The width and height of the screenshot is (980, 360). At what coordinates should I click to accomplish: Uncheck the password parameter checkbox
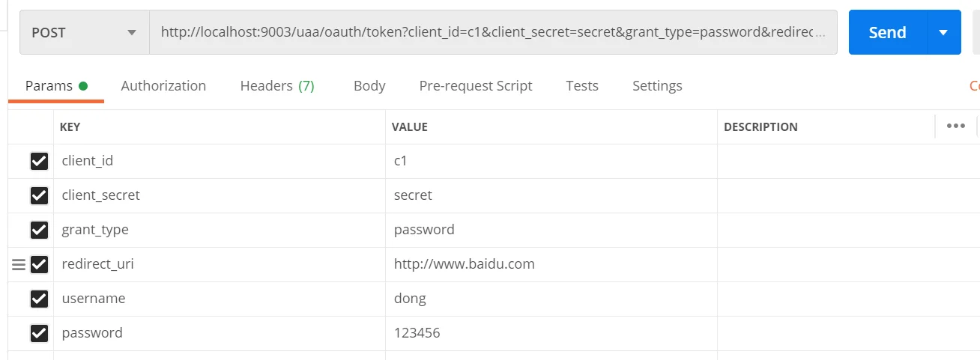39,333
